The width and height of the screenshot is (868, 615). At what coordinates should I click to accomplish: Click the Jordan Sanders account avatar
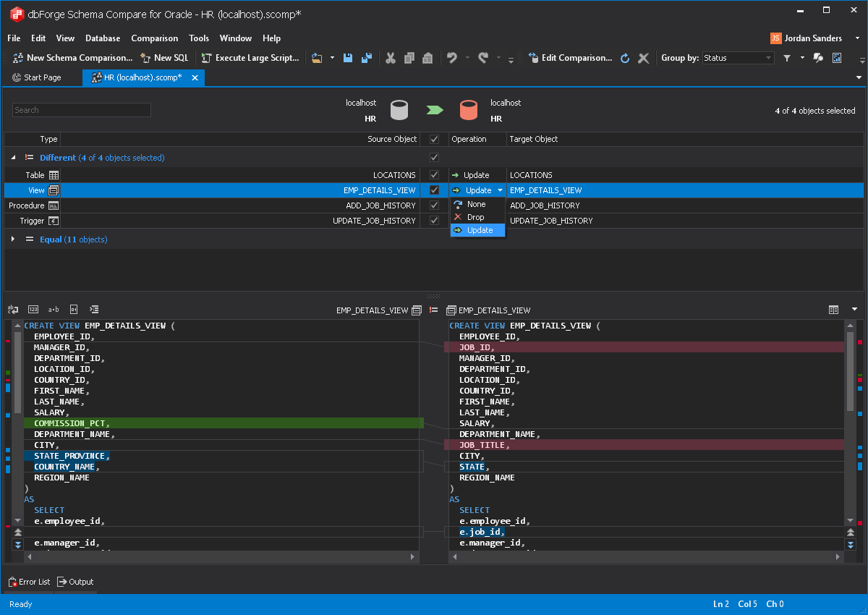coord(775,38)
